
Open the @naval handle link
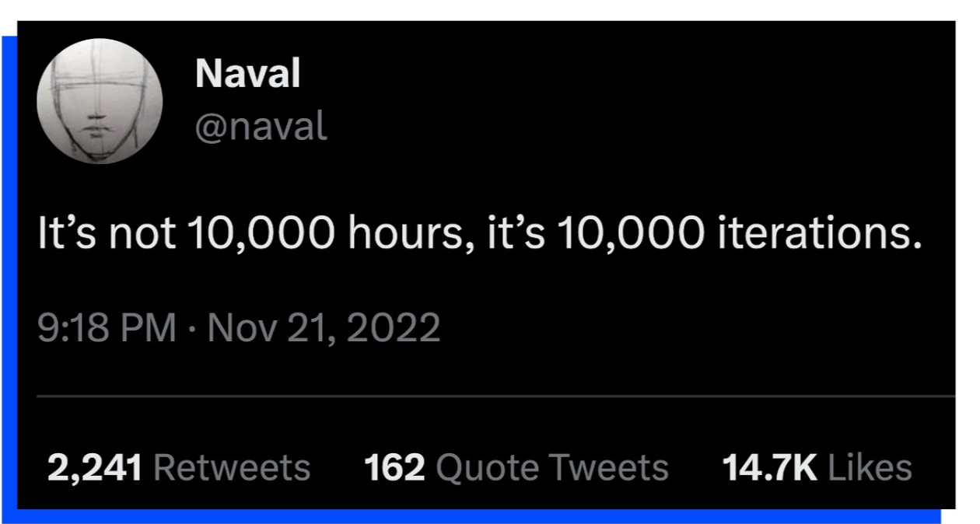(x=261, y=127)
